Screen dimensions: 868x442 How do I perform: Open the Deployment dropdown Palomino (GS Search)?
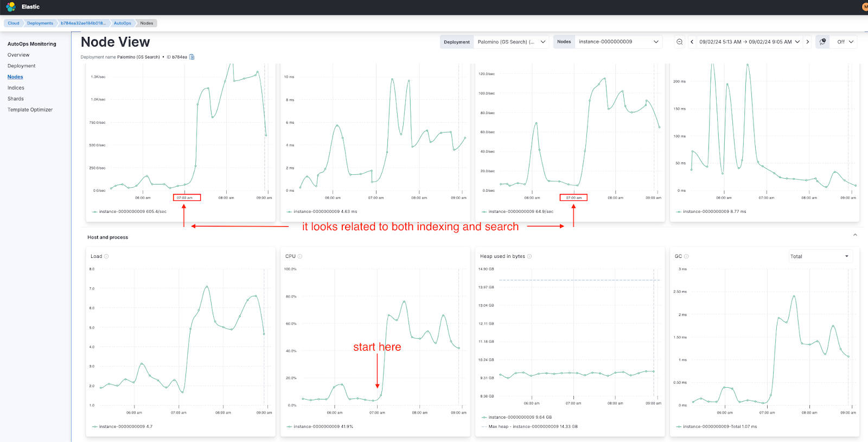tap(512, 42)
